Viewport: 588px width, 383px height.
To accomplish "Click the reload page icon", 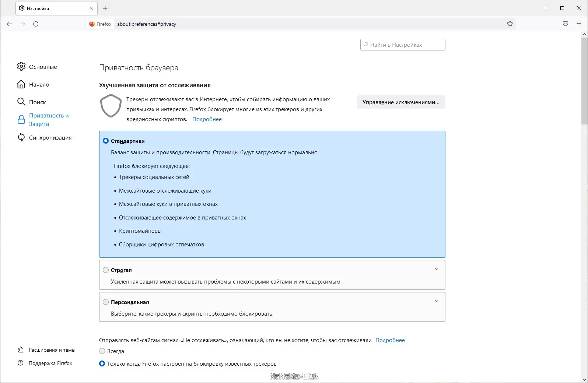I will pos(36,24).
